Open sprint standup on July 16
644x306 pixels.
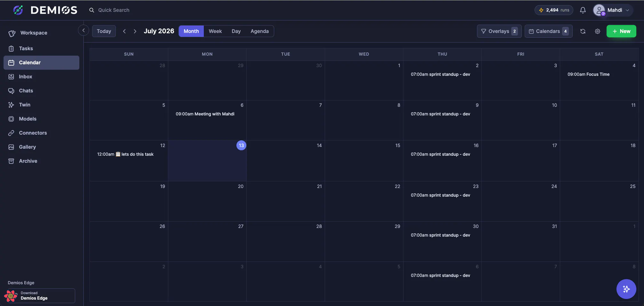pyautogui.click(x=441, y=154)
